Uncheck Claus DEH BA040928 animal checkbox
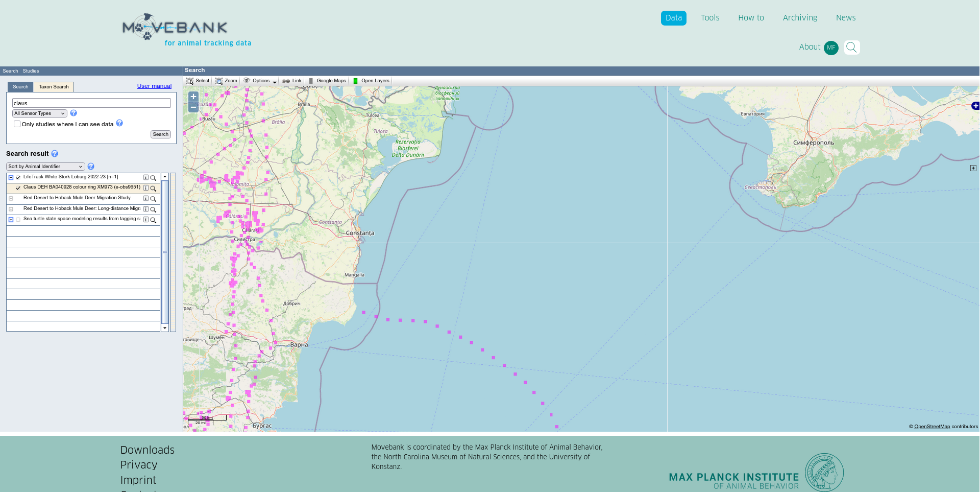The width and height of the screenshot is (980, 492). 18,188
